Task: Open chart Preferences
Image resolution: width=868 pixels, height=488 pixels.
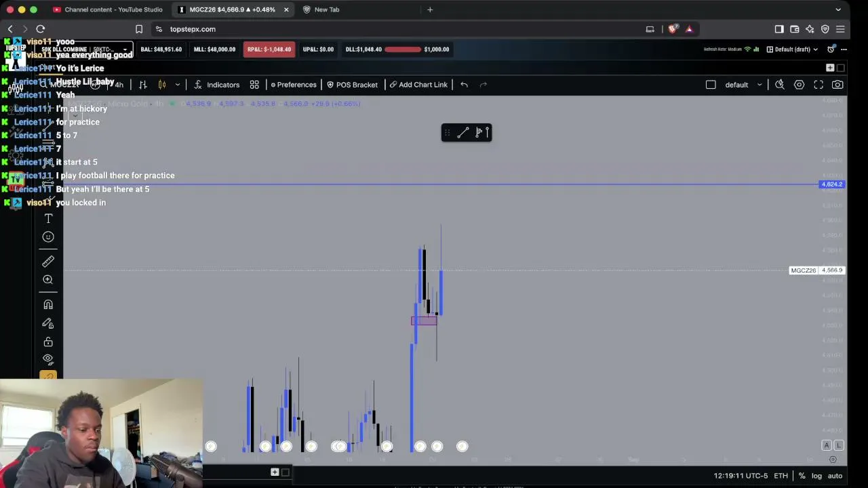Action: click(293, 85)
